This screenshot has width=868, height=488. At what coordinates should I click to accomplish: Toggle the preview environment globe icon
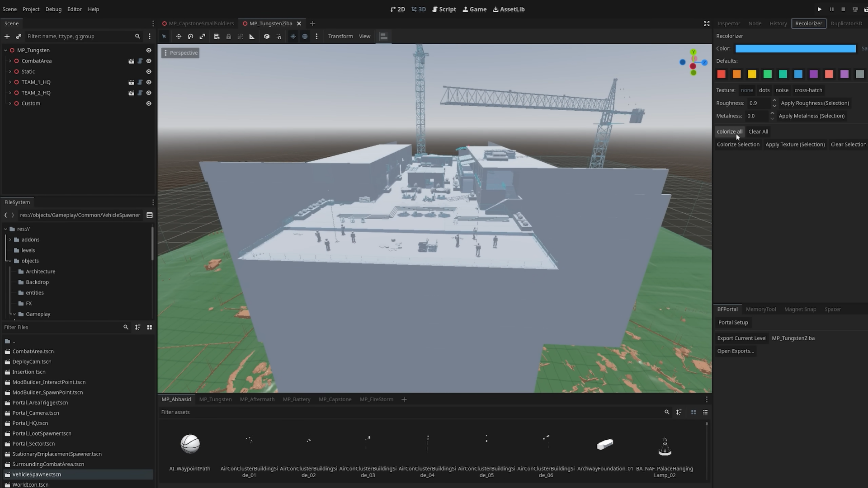point(305,36)
